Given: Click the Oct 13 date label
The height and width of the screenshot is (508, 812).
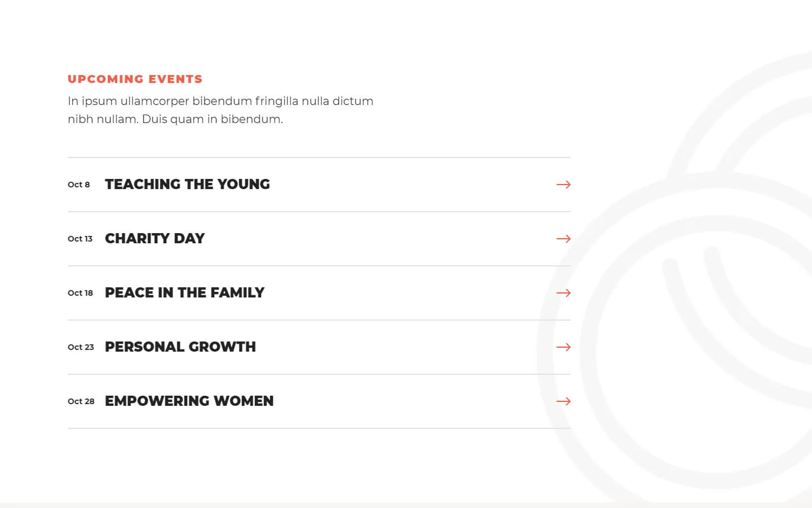Looking at the screenshot, I should 80,239.
